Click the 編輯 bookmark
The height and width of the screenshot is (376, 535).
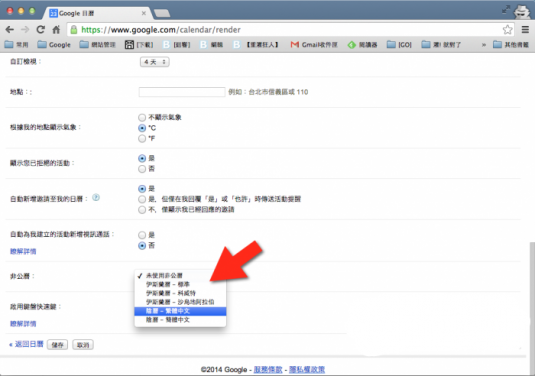212,45
